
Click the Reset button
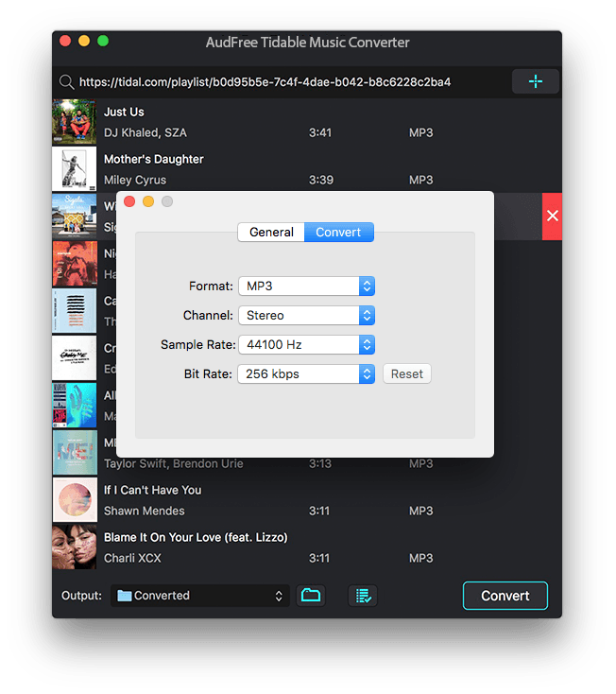[x=407, y=374]
